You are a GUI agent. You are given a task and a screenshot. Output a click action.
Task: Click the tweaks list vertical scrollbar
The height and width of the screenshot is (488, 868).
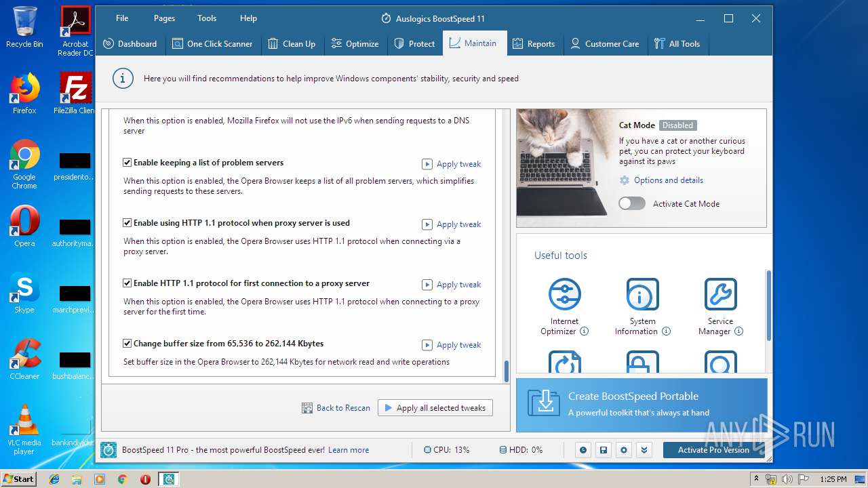pyautogui.click(x=506, y=371)
